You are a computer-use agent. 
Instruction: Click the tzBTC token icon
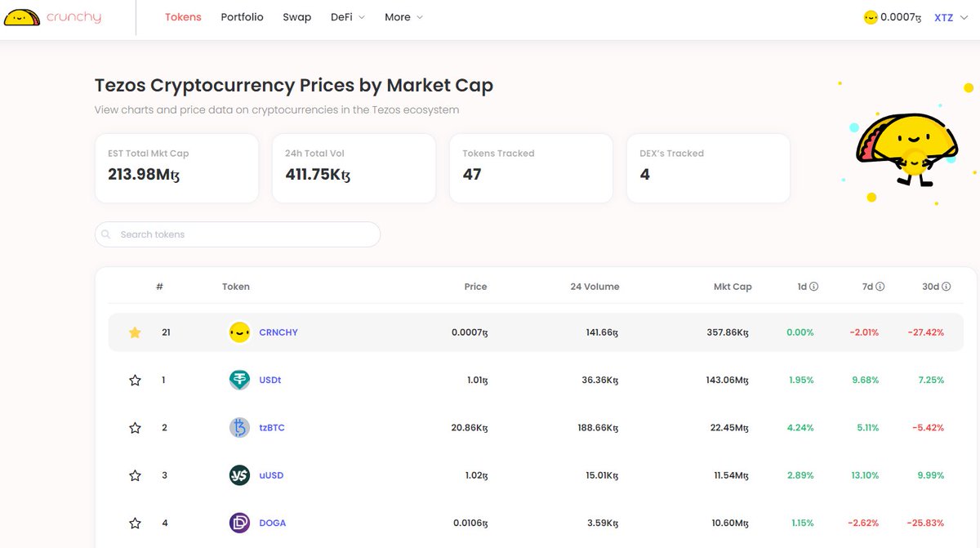pos(239,427)
